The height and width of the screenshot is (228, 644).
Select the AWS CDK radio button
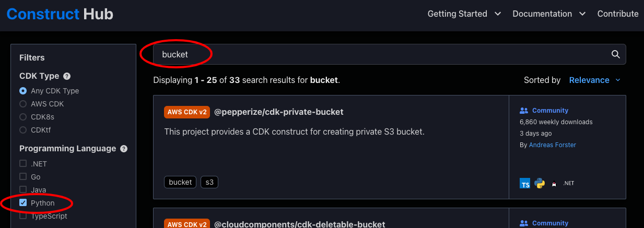tap(23, 104)
